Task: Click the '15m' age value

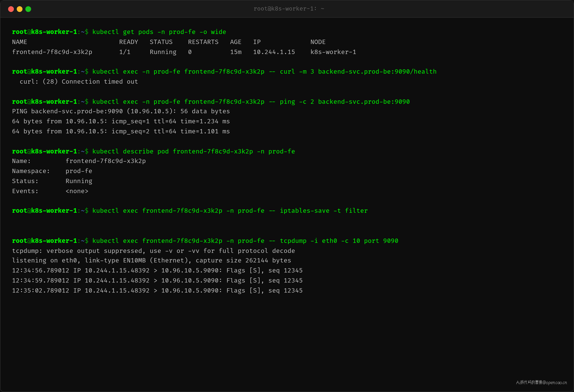Action: (236, 52)
